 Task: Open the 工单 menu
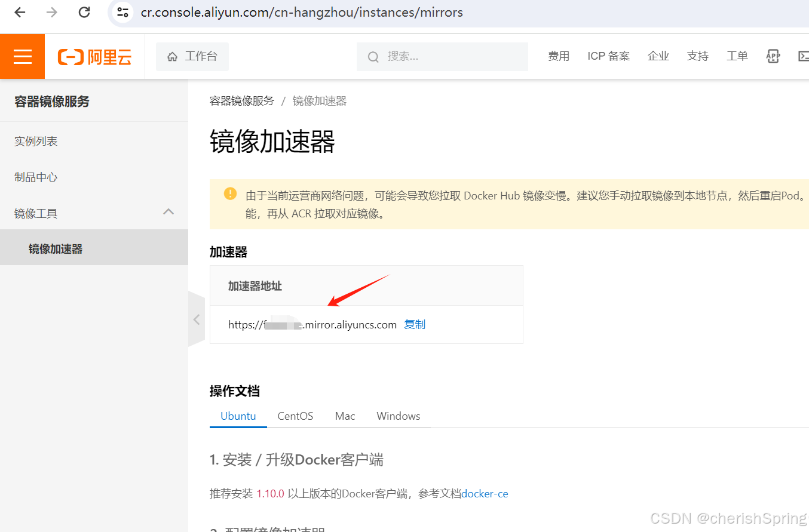(x=737, y=56)
